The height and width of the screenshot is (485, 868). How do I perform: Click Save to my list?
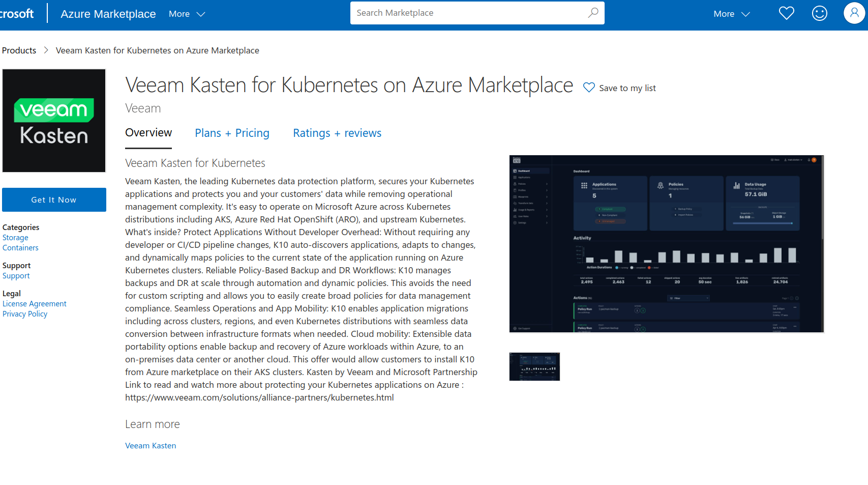[x=627, y=88]
